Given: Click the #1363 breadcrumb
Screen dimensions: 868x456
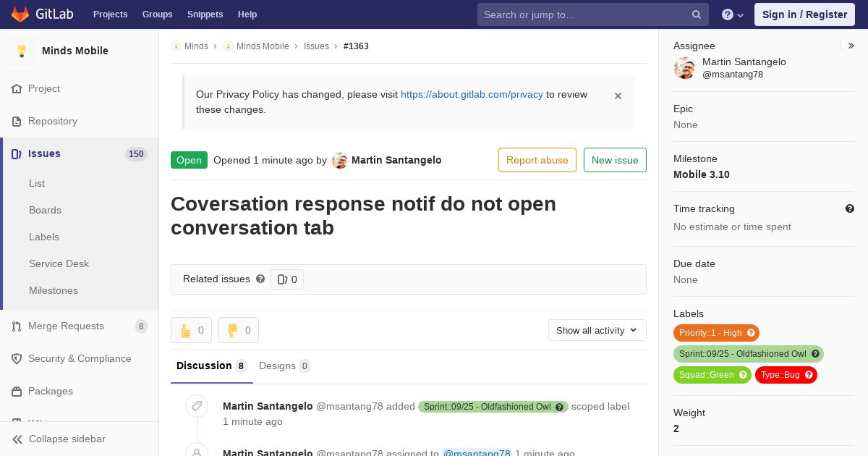Looking at the screenshot, I should click(x=356, y=46).
